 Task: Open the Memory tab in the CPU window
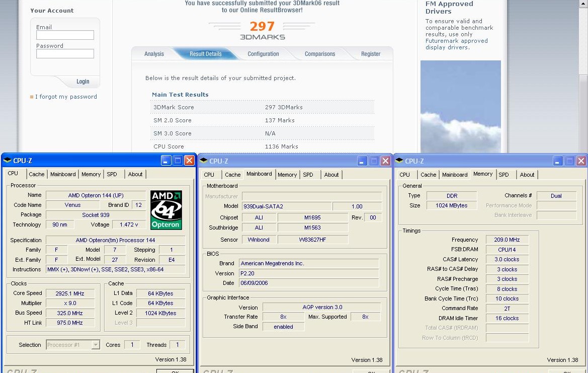click(x=91, y=174)
